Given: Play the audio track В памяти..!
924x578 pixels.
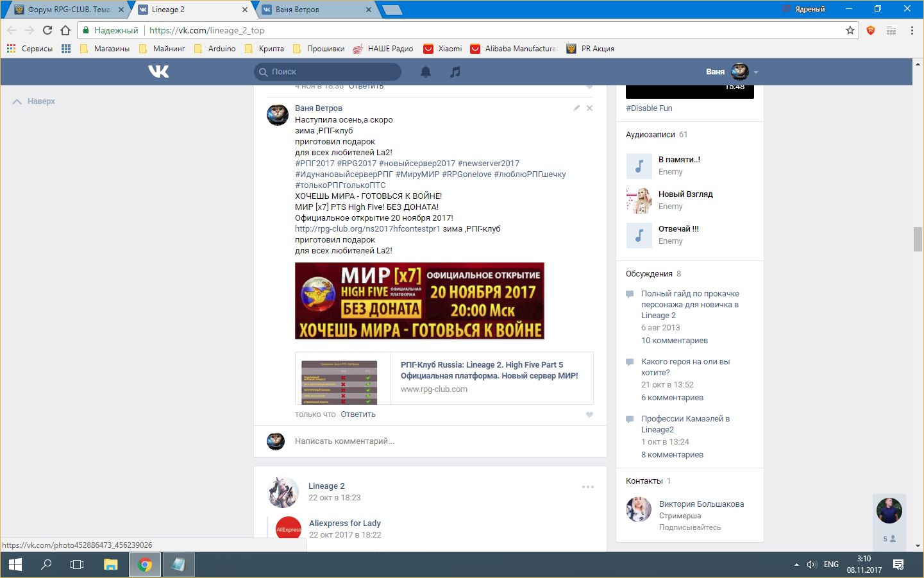Looking at the screenshot, I should coord(639,166).
